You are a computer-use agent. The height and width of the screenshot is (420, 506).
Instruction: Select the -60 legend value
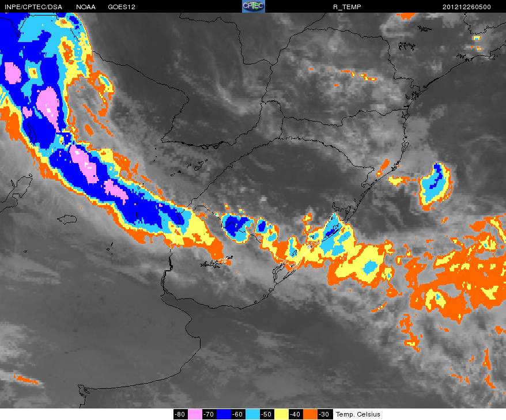(x=238, y=414)
